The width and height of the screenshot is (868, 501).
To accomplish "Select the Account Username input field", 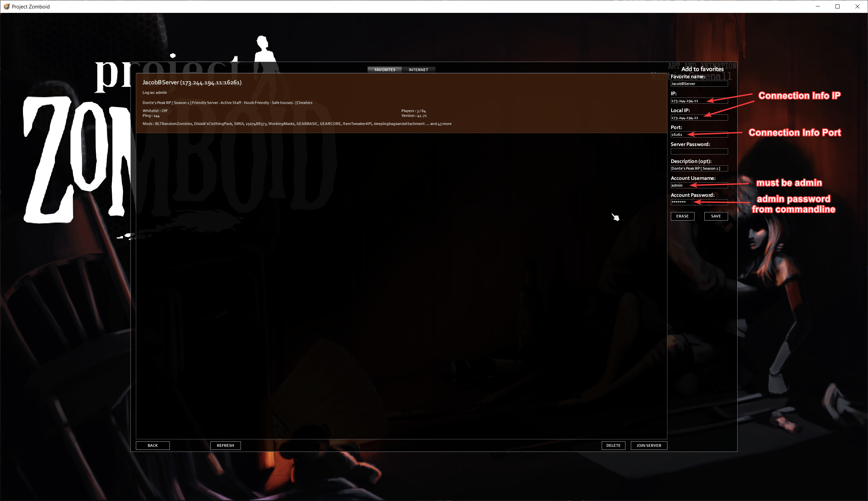I will (699, 185).
